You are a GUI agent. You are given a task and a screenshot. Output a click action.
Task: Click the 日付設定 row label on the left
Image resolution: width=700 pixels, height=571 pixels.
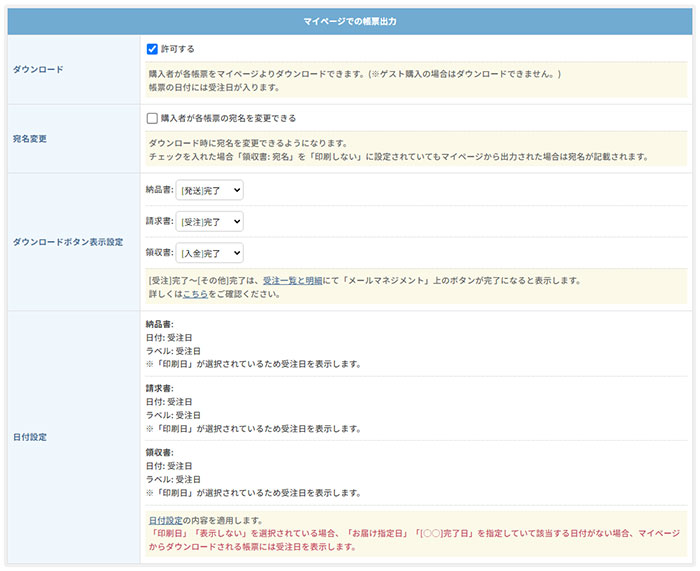tap(29, 437)
